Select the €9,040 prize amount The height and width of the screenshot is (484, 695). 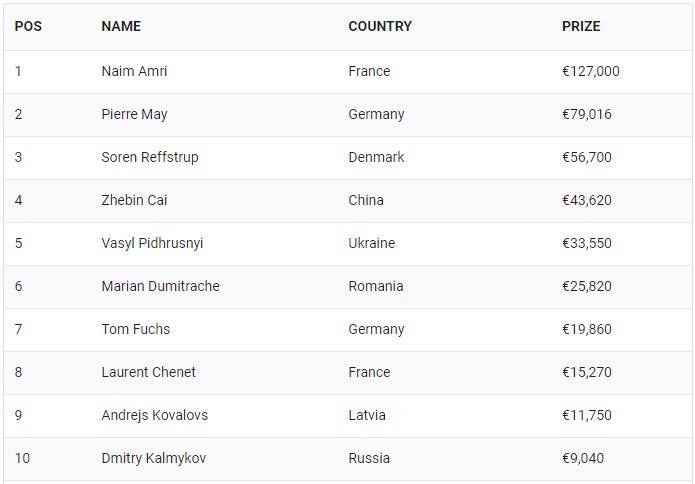coord(582,458)
